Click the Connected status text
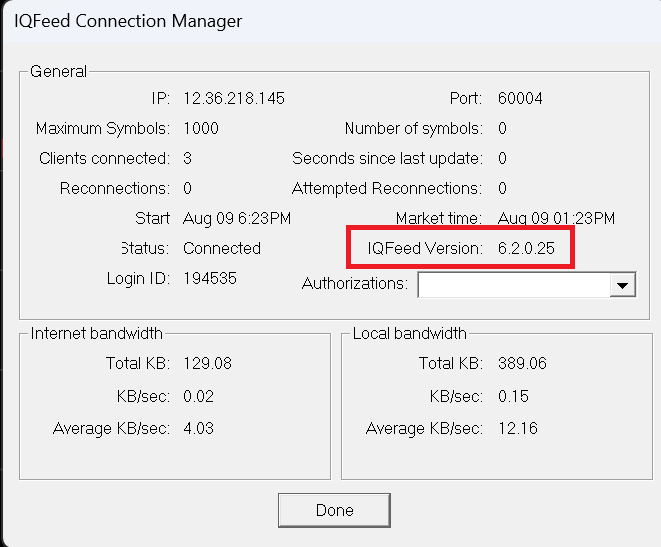Image resolution: width=661 pixels, height=547 pixels. point(222,248)
